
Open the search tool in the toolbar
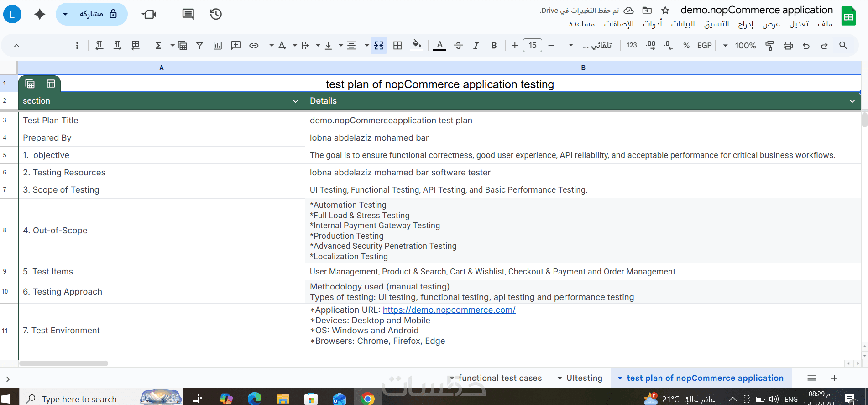point(843,46)
